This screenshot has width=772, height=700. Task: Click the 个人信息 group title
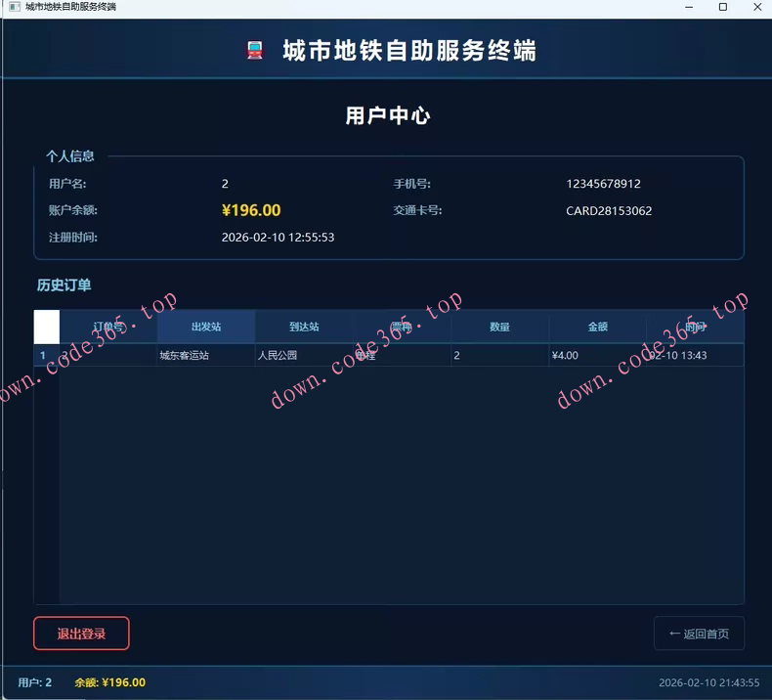70,156
